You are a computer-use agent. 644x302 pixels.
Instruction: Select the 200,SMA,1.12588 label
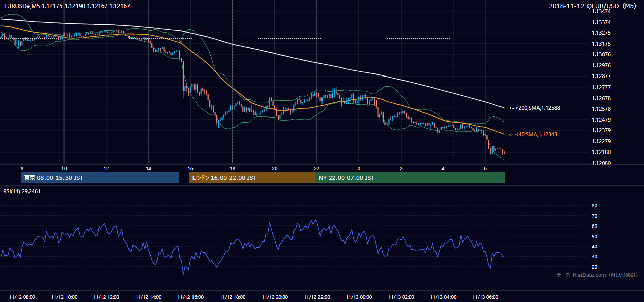[535, 108]
